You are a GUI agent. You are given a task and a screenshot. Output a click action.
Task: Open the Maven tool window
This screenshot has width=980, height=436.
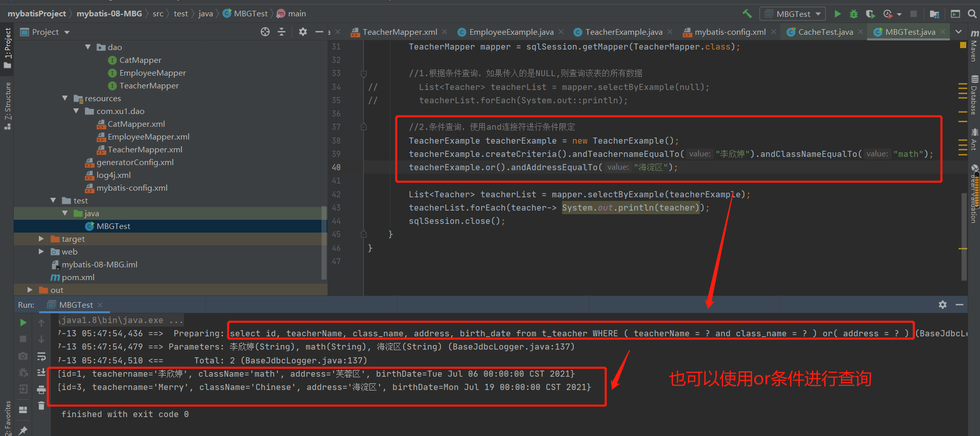coord(974,45)
